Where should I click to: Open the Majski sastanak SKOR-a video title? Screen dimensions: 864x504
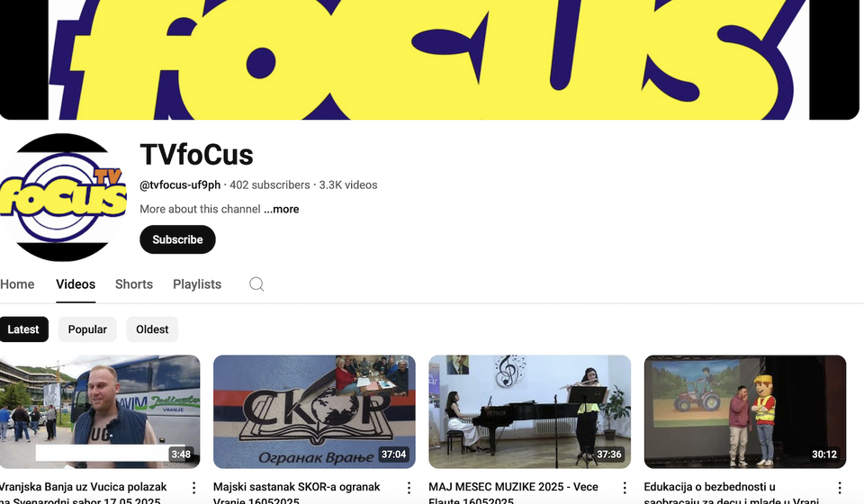(x=296, y=493)
